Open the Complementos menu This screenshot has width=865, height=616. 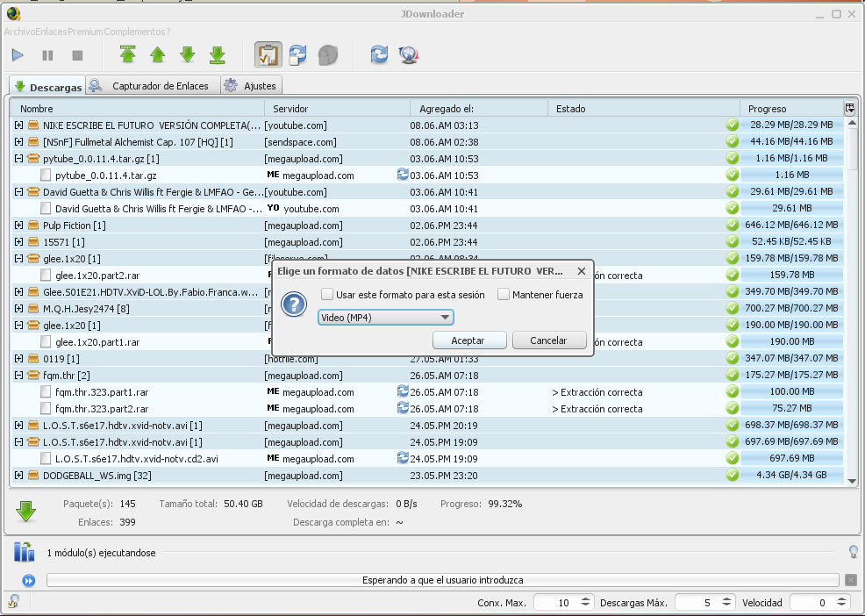click(134, 32)
